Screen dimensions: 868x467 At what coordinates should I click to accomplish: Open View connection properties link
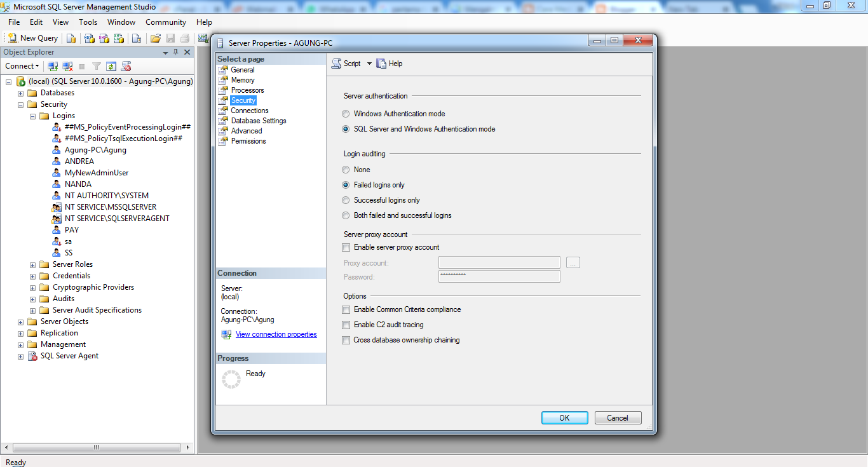pos(276,334)
